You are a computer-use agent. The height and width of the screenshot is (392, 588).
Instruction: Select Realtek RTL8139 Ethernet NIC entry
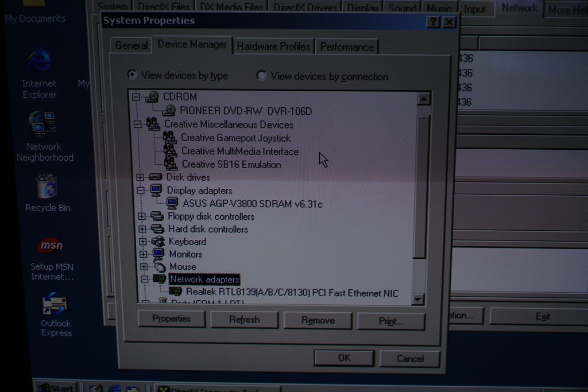[x=292, y=293]
